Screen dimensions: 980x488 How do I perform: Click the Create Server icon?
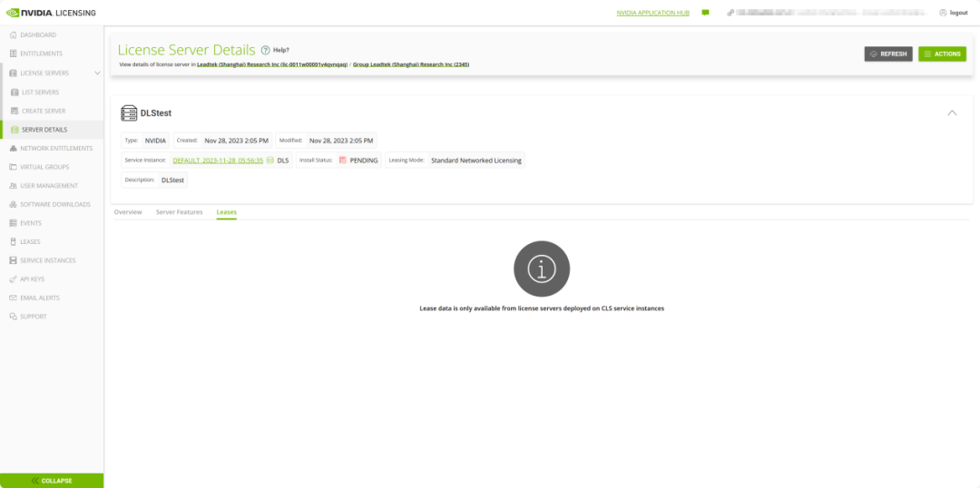pyautogui.click(x=15, y=111)
